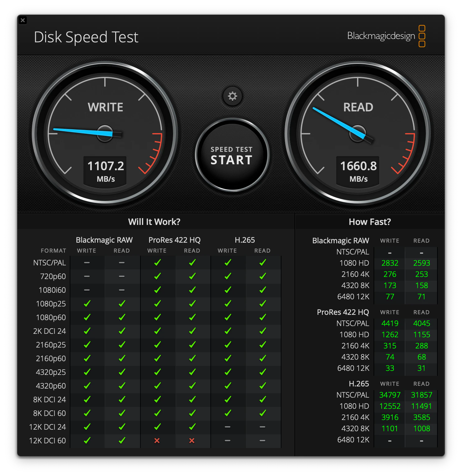462x476 pixels.
Task: Select ProRes 4320 8K write value 74
Action: (390, 357)
